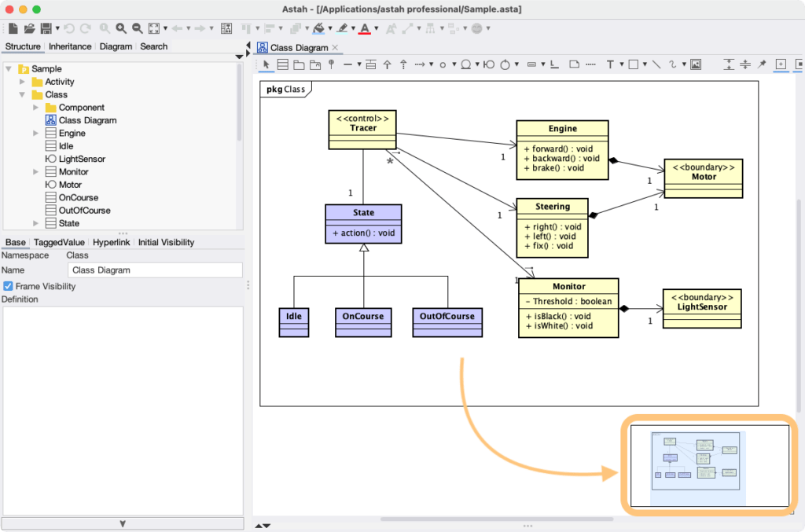Switch to the Inheritance tab
This screenshot has width=805, height=532.
(70, 46)
